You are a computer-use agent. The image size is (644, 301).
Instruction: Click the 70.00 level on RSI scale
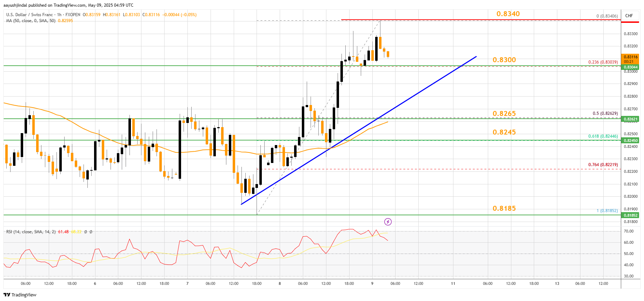(629, 231)
